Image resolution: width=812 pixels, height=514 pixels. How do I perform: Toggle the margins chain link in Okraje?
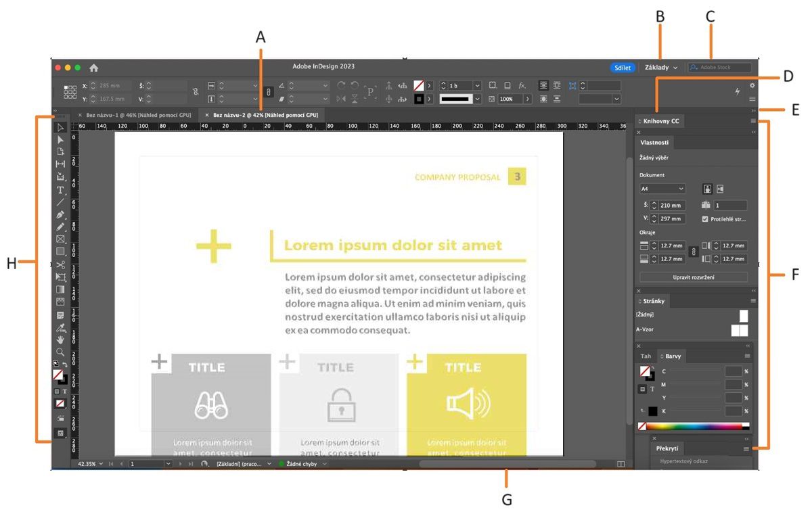tap(693, 252)
